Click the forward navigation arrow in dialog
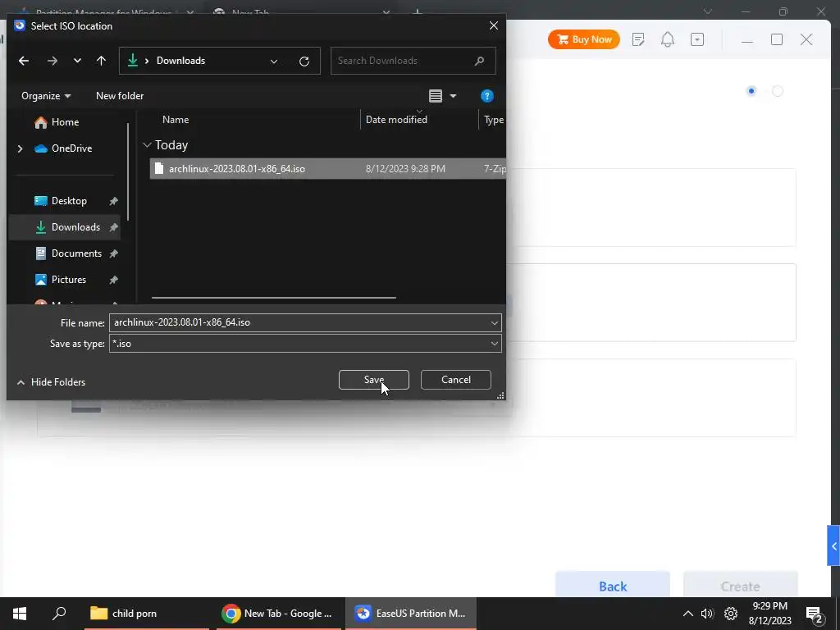Screen dimensions: 840x630 click(52, 61)
